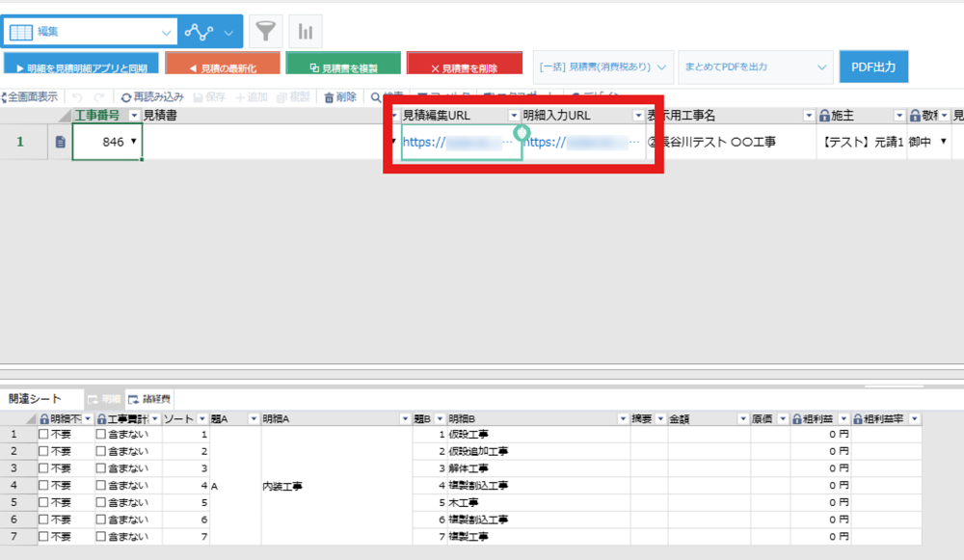964x560 pixels.
Task: Open the 明細入力URL column filter arrow
Action: click(x=637, y=116)
